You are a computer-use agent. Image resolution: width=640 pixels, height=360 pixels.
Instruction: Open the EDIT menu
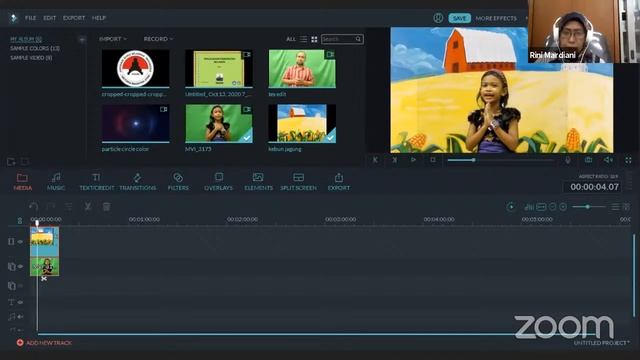[x=49, y=18]
